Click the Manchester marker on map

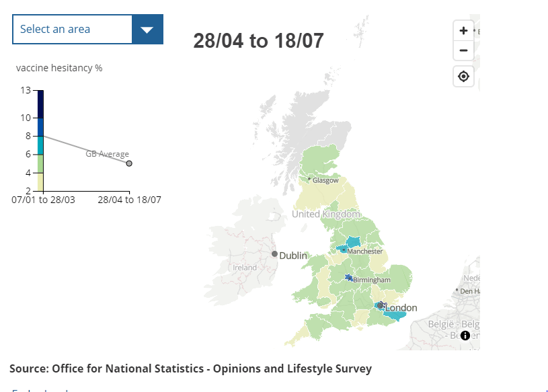point(344,250)
